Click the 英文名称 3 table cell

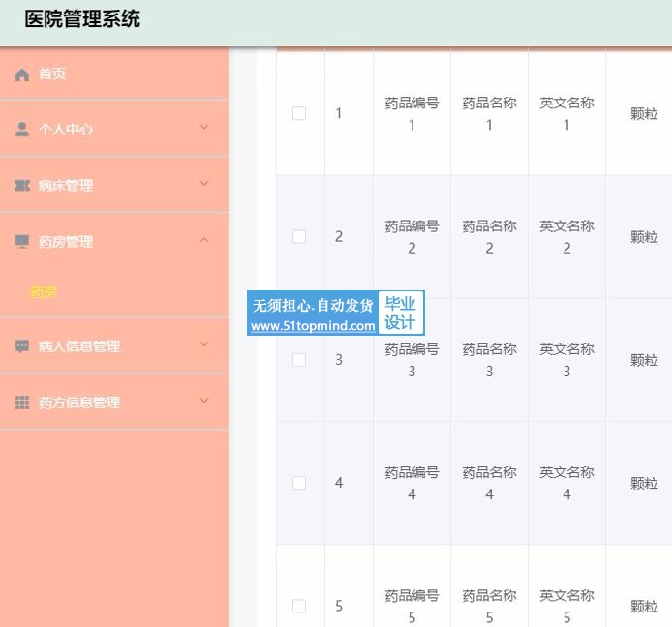[x=566, y=360]
